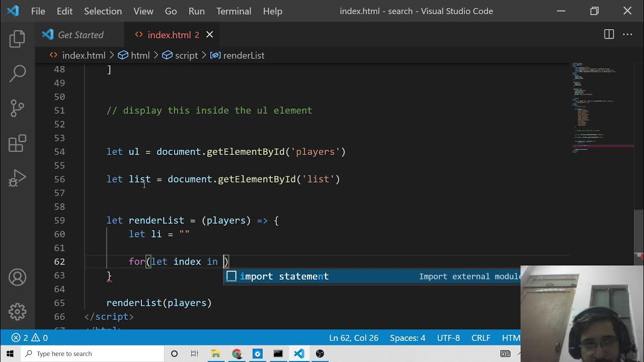Open the Manage gear icon
This screenshot has height=362, width=644.
17,312
